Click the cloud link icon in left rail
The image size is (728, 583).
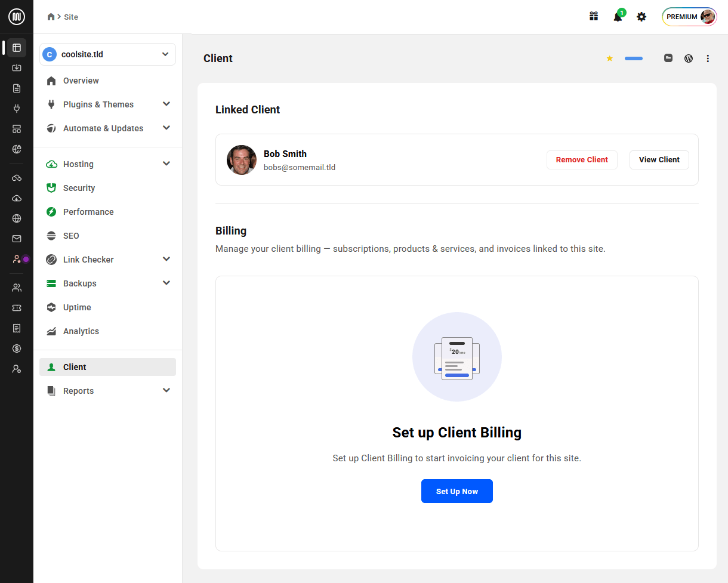[17, 178]
